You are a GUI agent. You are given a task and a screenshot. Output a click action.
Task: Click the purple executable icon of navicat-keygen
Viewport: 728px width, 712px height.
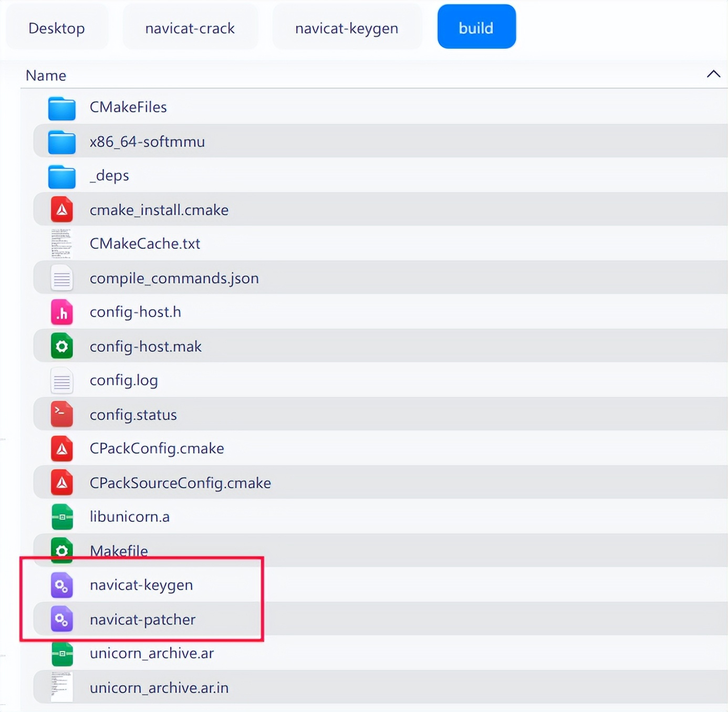(61, 585)
